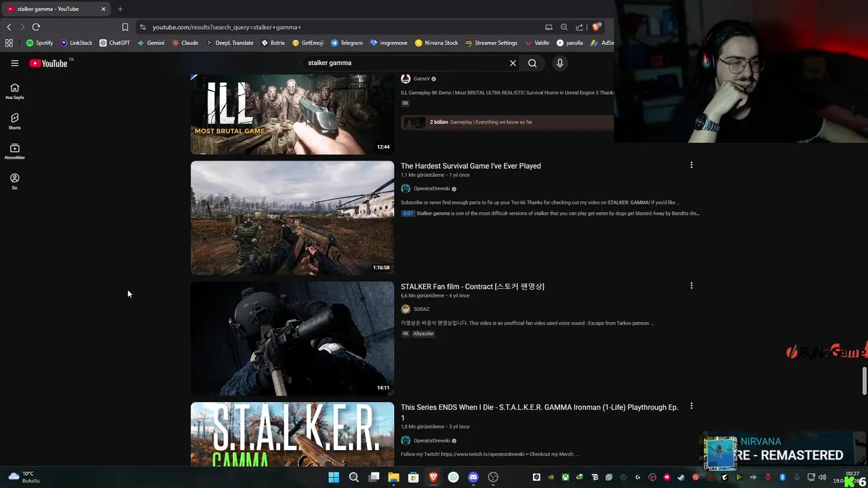Open the weather widget showing 10°C
This screenshot has width=868, height=488.
pos(24,477)
